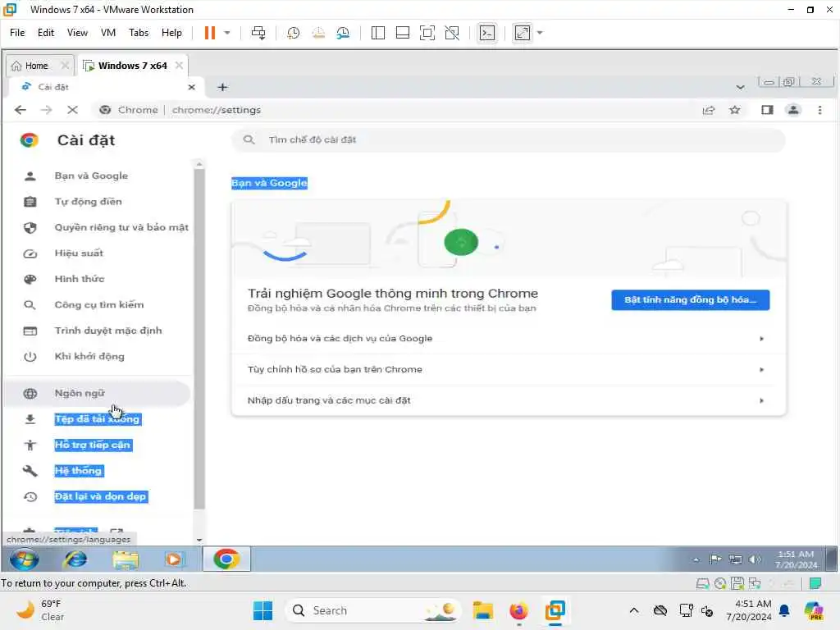Click the settings sidebar scrollbar
The image size is (840, 630).
coord(199,339)
